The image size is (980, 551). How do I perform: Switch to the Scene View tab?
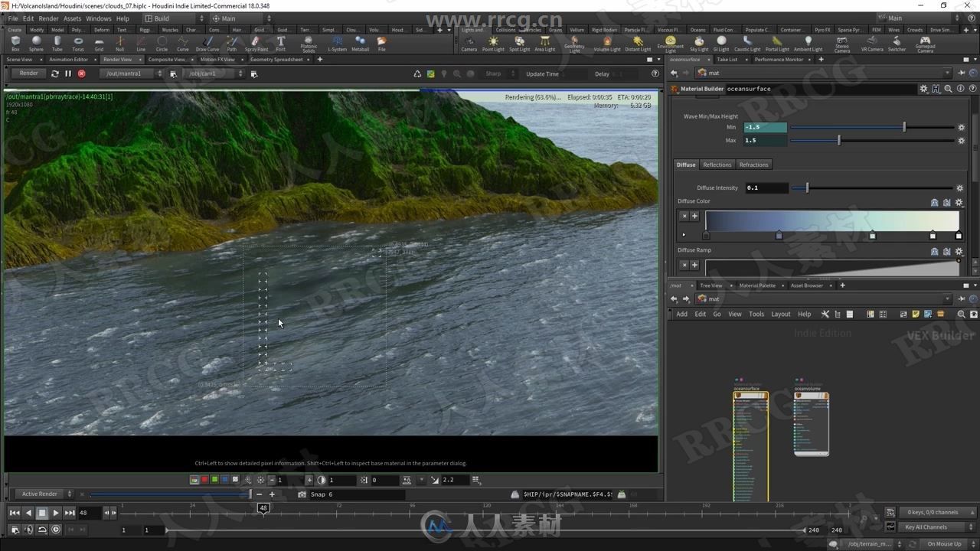(x=19, y=59)
